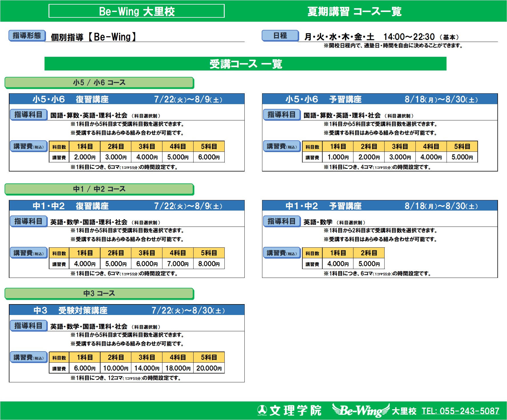Click the '中1・中2 復習講座' panel header
507x420 pixels.
pyautogui.click(x=127, y=206)
